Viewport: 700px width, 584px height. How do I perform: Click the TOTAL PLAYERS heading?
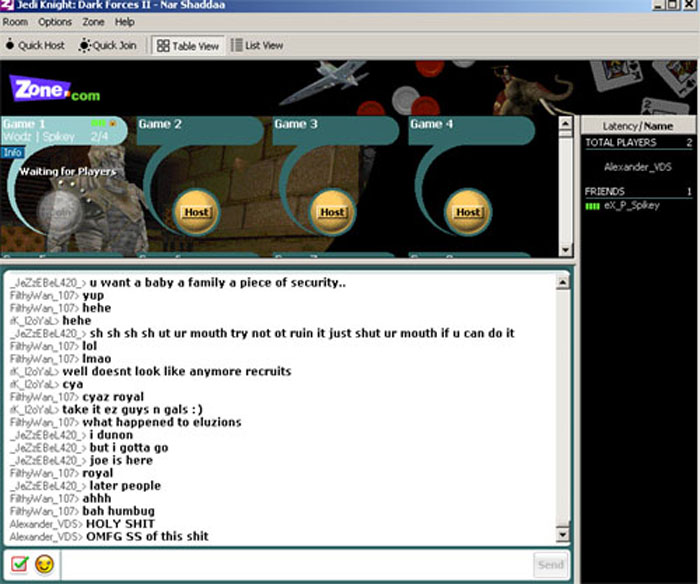[x=621, y=142]
